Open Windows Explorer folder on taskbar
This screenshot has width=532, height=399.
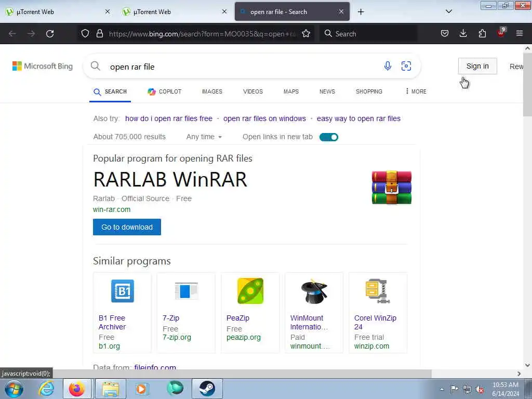click(110, 389)
